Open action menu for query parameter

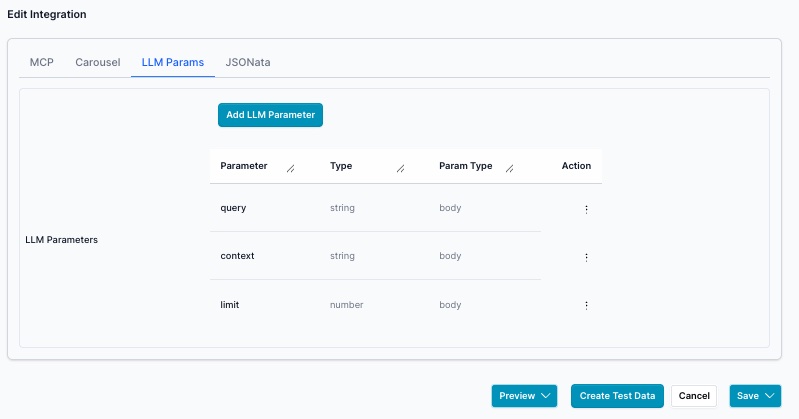[x=586, y=209]
